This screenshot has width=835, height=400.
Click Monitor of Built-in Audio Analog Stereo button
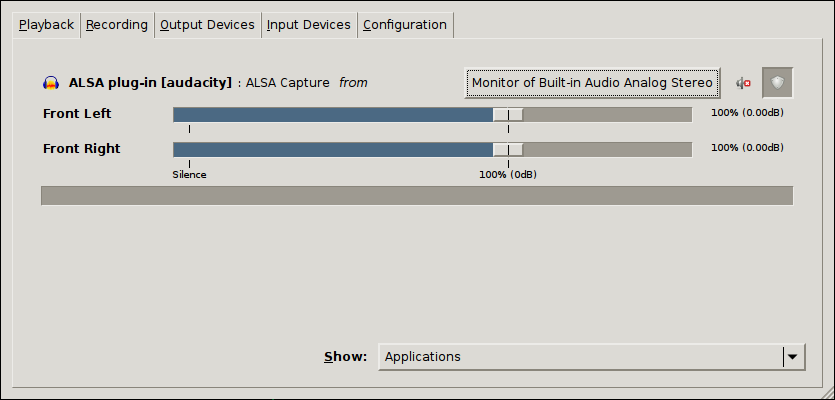593,82
